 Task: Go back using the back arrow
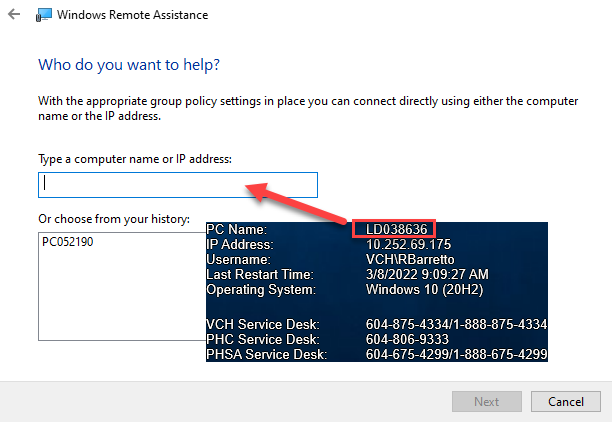(14, 14)
